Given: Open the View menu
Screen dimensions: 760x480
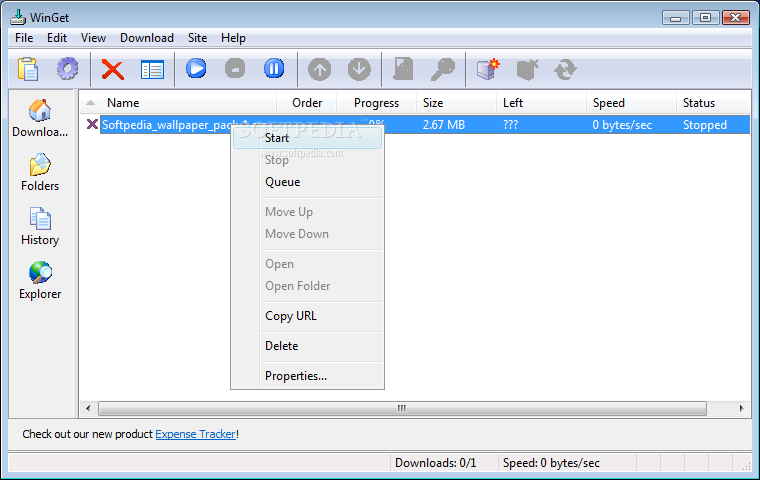Looking at the screenshot, I should tap(93, 38).
